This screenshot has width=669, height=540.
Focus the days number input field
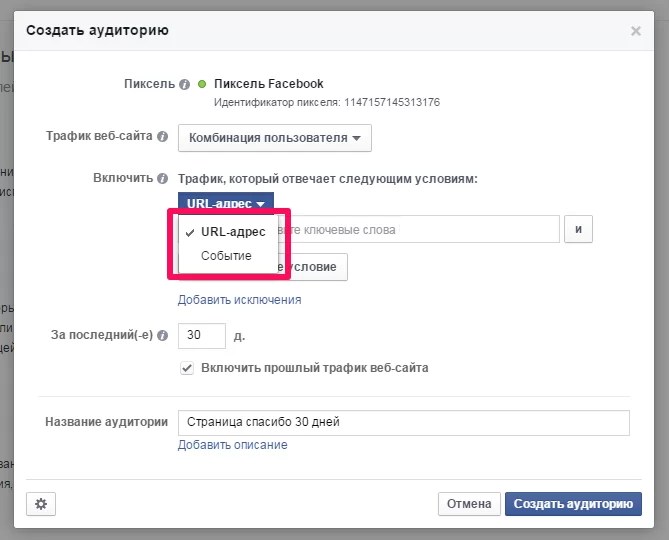(201, 335)
